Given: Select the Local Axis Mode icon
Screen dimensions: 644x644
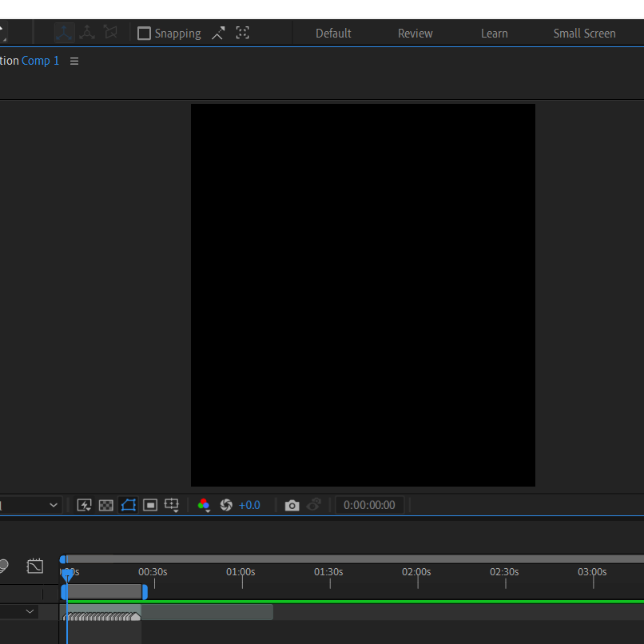Looking at the screenshot, I should tap(64, 33).
